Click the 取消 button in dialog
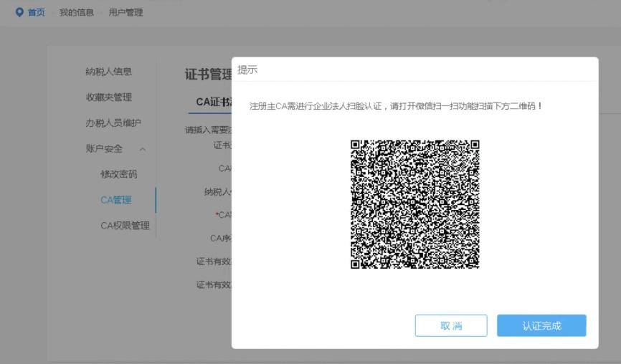This screenshot has width=621, height=364. coord(451,325)
